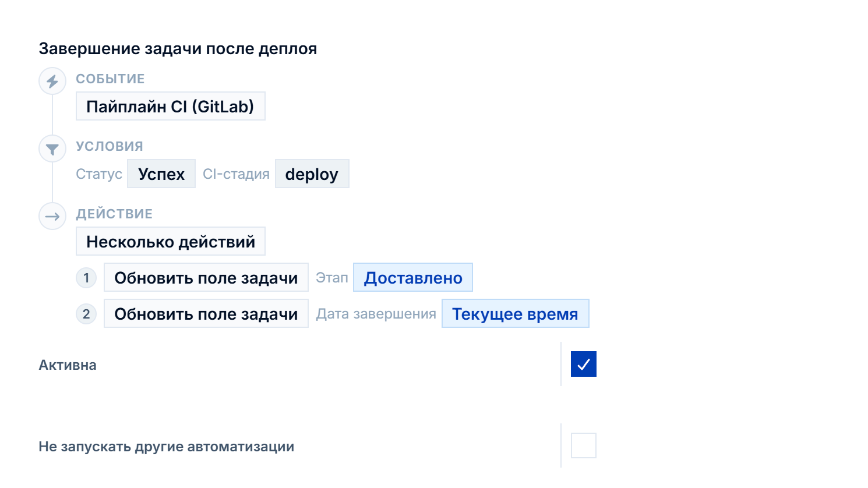The image size is (868, 488).
Task: Click the Статус condition label
Action: (x=99, y=174)
